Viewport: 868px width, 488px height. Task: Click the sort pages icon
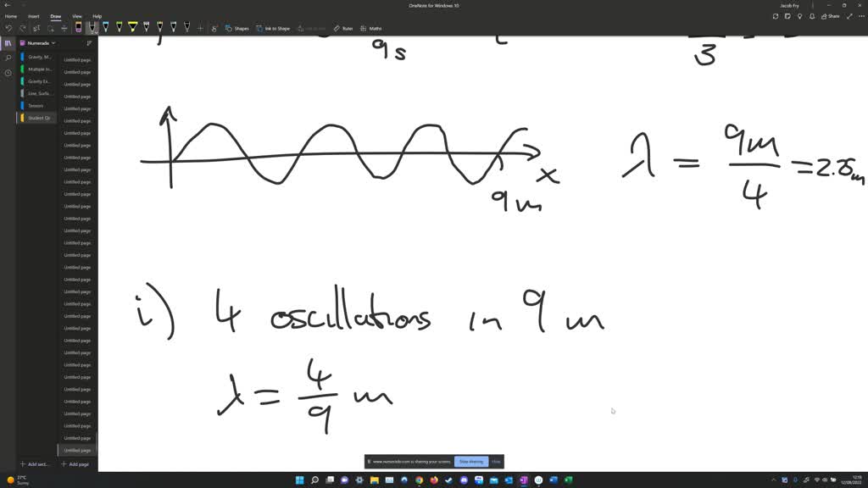pos(89,43)
